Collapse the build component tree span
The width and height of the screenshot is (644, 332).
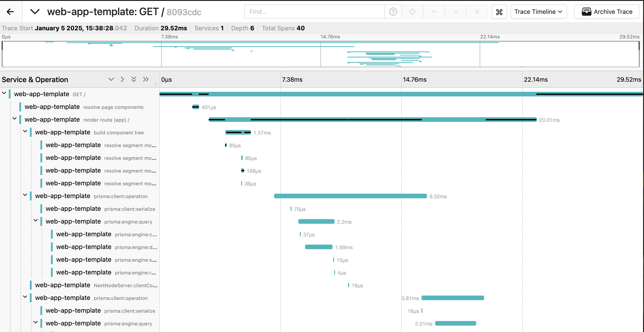tap(25, 131)
